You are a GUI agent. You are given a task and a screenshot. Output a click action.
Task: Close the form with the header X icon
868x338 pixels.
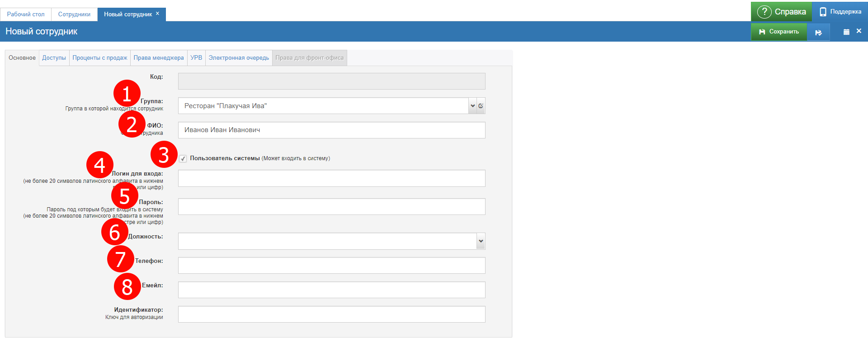click(859, 31)
